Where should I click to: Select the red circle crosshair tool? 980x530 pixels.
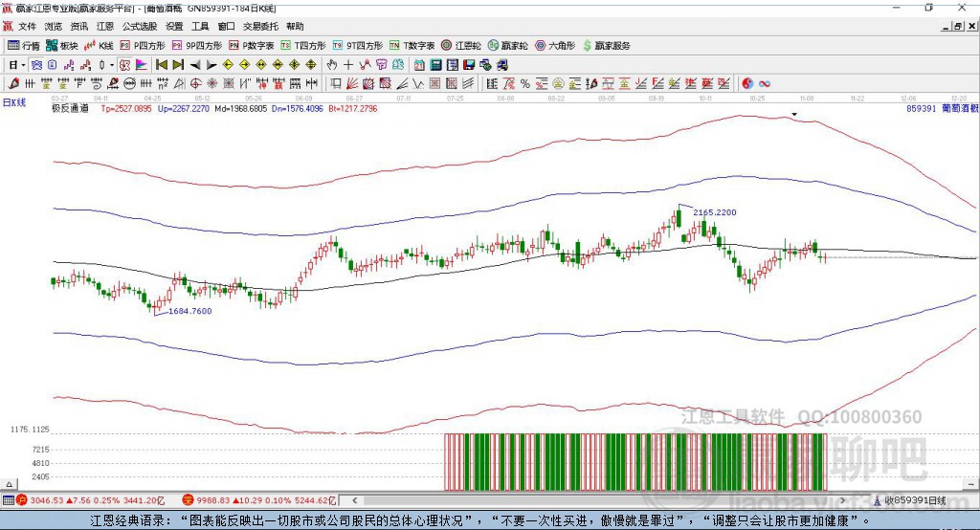tap(195, 84)
